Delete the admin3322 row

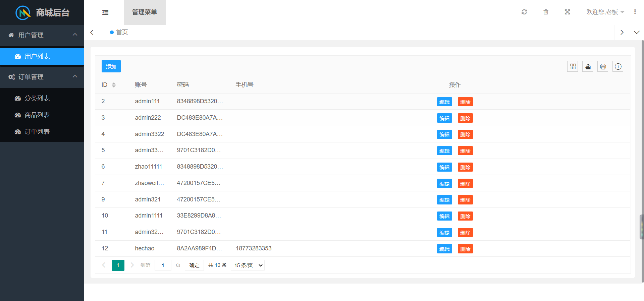pos(465,134)
